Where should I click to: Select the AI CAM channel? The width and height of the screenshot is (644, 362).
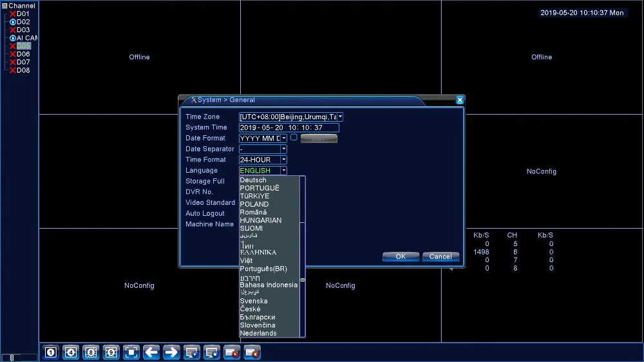point(24,38)
